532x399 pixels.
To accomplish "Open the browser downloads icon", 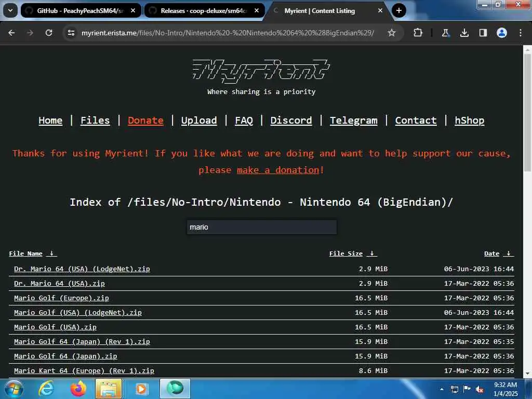I will (x=464, y=33).
